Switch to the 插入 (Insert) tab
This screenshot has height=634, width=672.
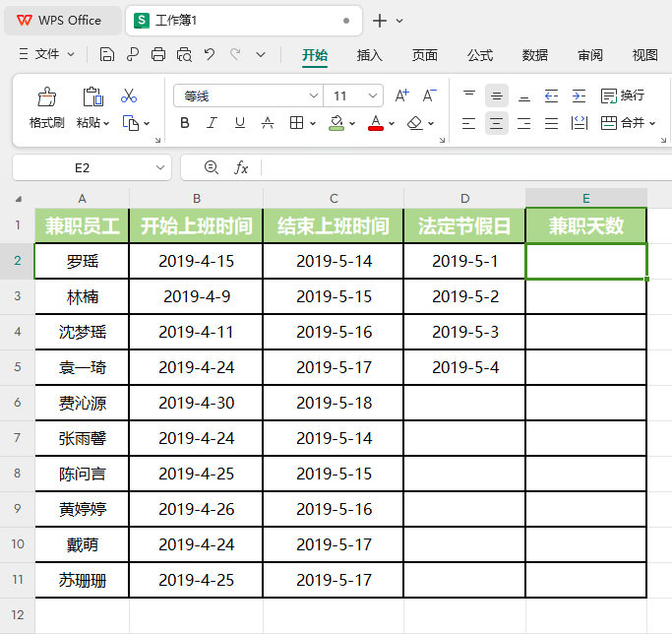(370, 55)
